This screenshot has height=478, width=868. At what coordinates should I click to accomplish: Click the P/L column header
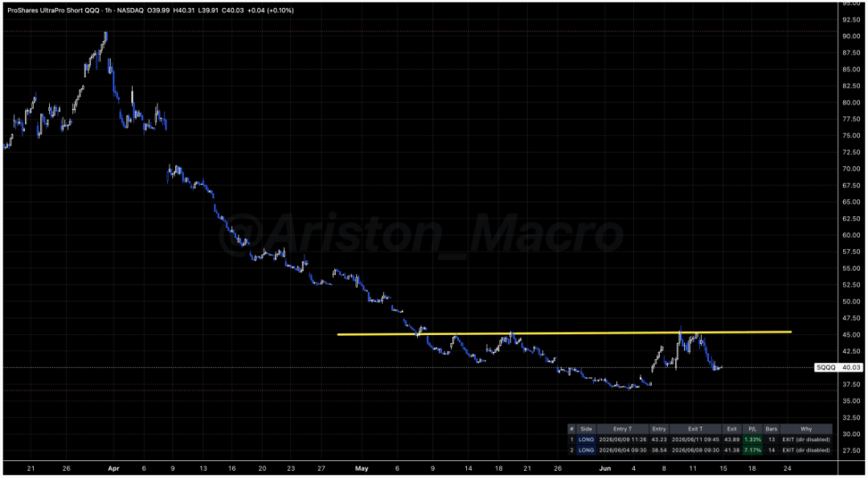click(x=752, y=429)
